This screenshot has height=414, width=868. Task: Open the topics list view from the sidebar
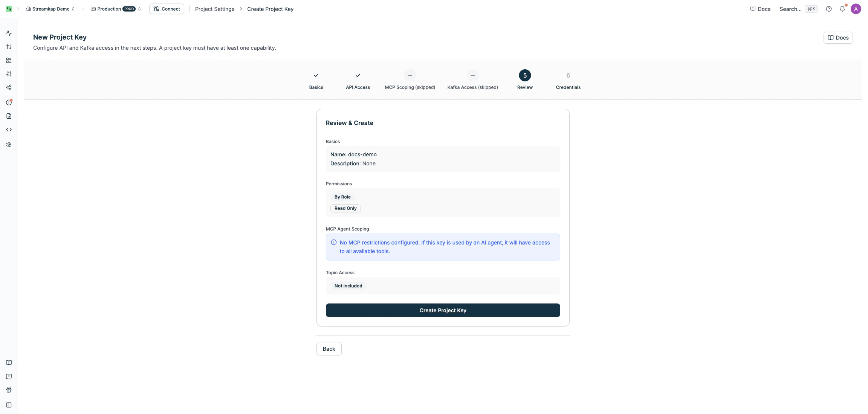coord(9,60)
